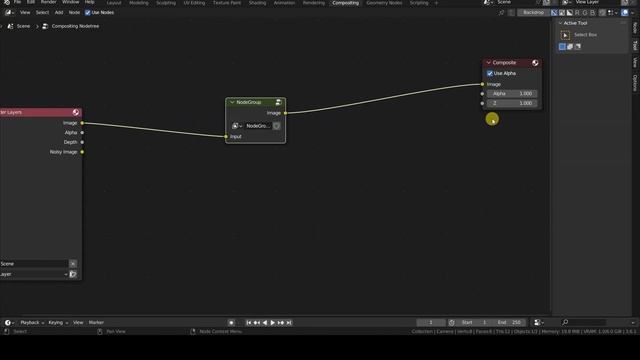Click the Composite node preview icon

point(535,63)
